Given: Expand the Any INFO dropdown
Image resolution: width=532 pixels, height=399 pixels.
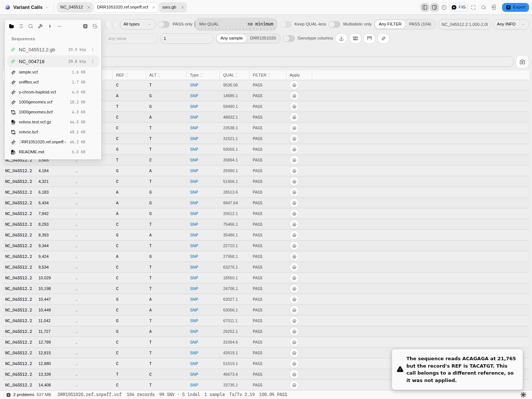Looking at the screenshot, I should click(x=511, y=24).
